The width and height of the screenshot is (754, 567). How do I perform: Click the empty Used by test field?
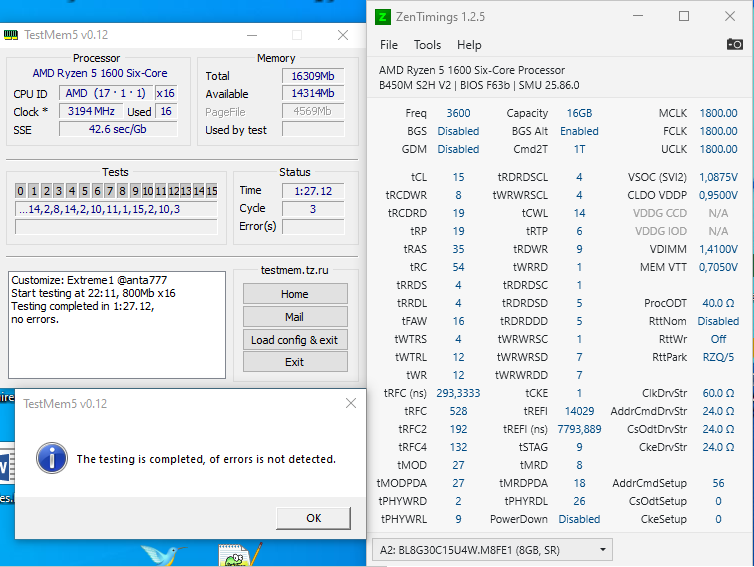click(x=313, y=129)
